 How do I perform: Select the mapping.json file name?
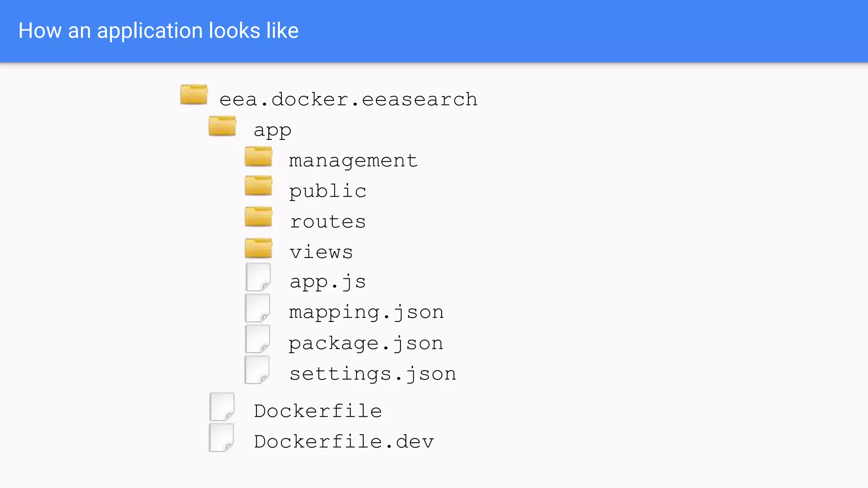pyautogui.click(x=367, y=313)
